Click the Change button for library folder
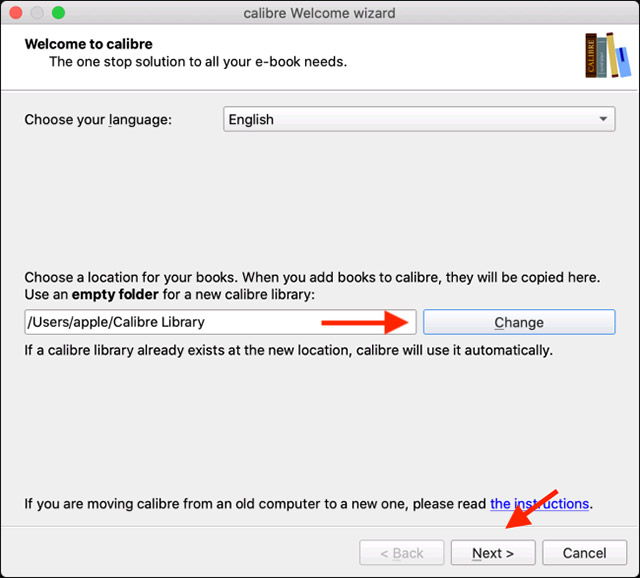Viewport: 640px width, 578px height. pos(519,322)
